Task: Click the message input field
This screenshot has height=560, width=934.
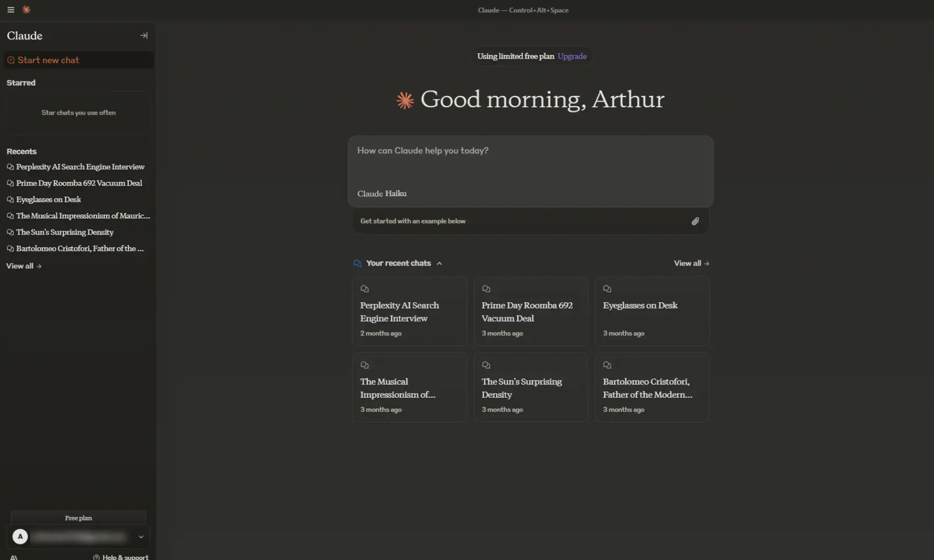Action: point(529,163)
